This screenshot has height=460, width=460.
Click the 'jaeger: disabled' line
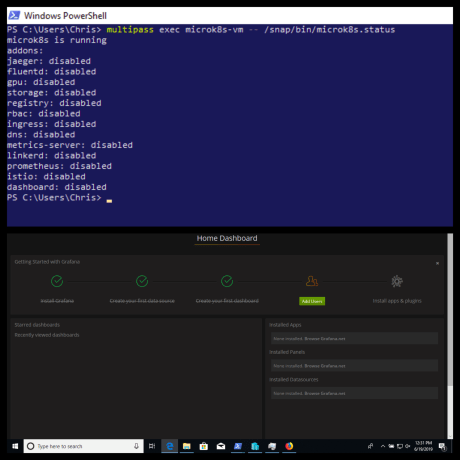[49, 61]
